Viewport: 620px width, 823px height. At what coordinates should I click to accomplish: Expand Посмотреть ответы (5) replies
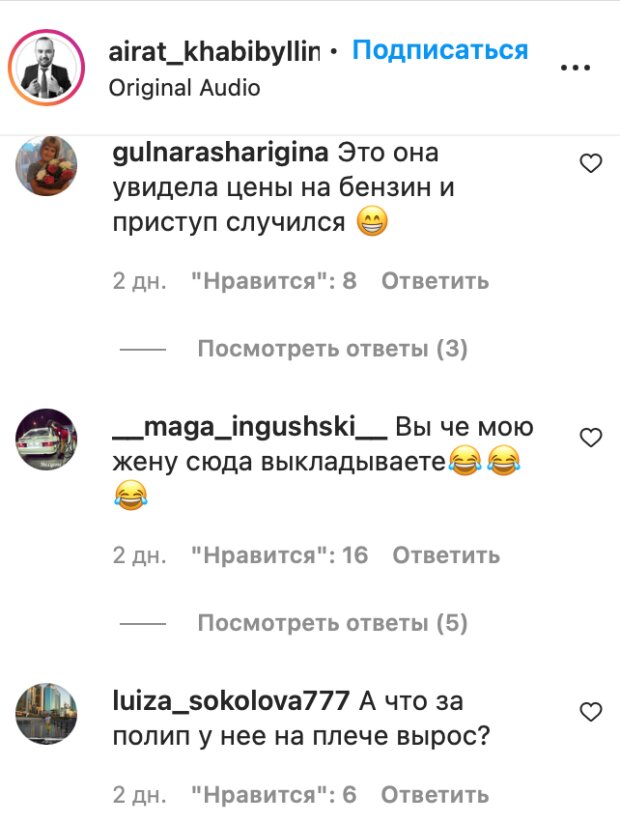pyautogui.click(x=332, y=623)
